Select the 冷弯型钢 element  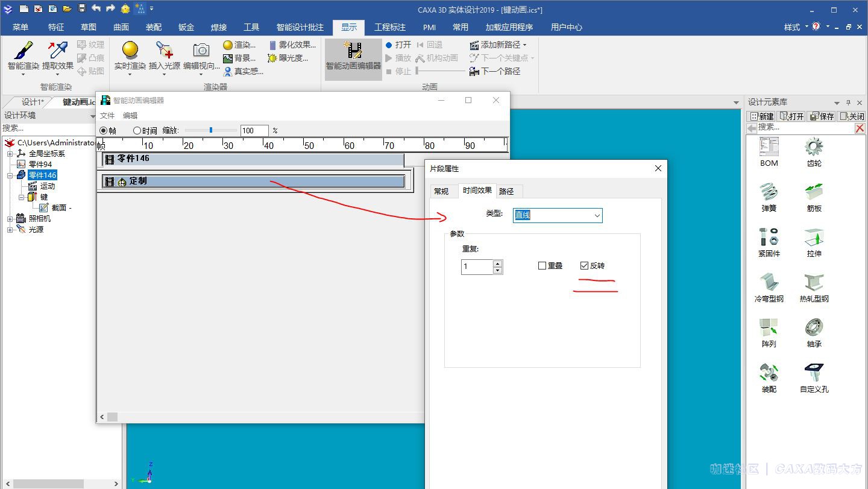[x=769, y=288]
